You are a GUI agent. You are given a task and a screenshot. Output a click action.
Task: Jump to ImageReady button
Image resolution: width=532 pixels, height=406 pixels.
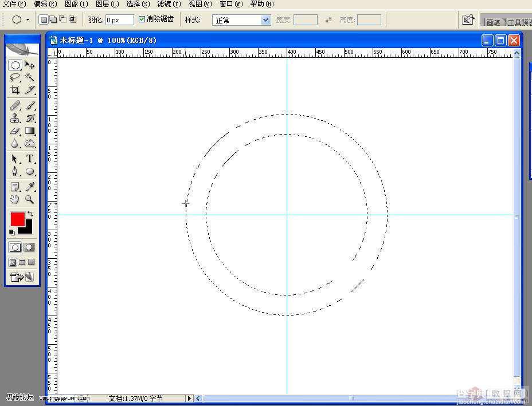pos(22,277)
